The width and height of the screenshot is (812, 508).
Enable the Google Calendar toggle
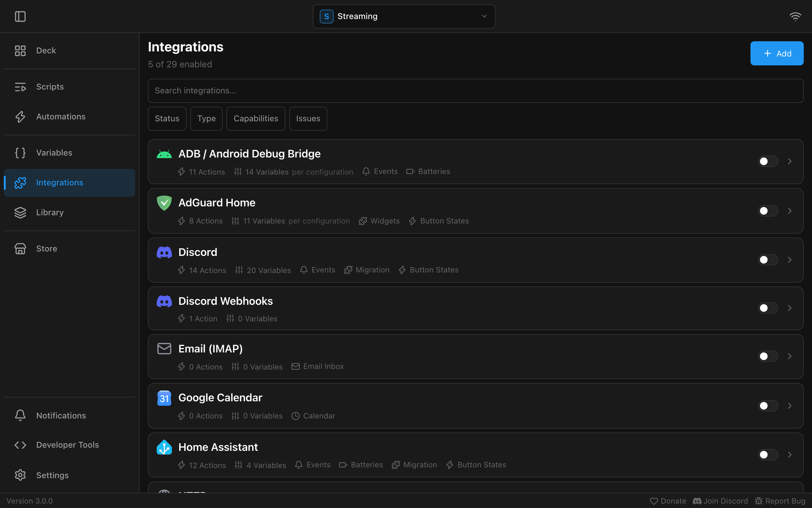pos(768,405)
